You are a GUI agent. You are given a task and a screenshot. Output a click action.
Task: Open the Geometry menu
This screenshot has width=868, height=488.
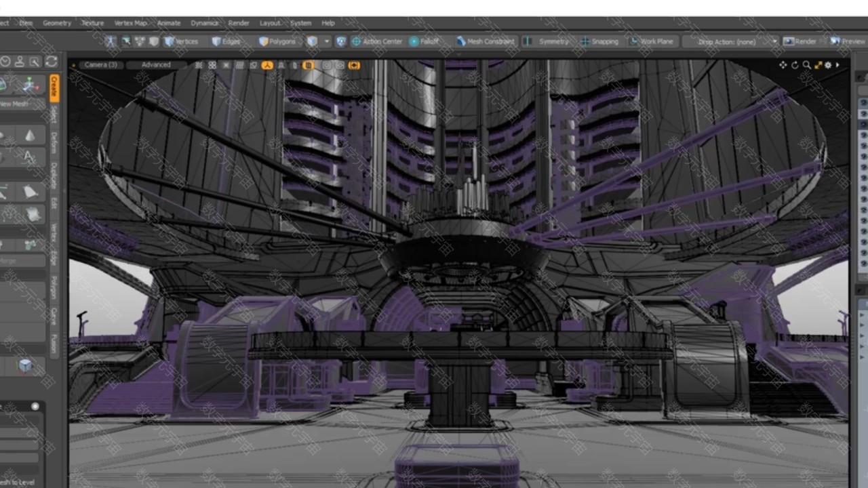57,23
